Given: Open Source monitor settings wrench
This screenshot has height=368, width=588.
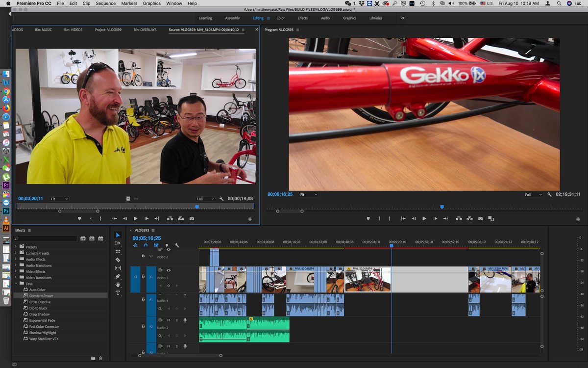Looking at the screenshot, I should (221, 199).
